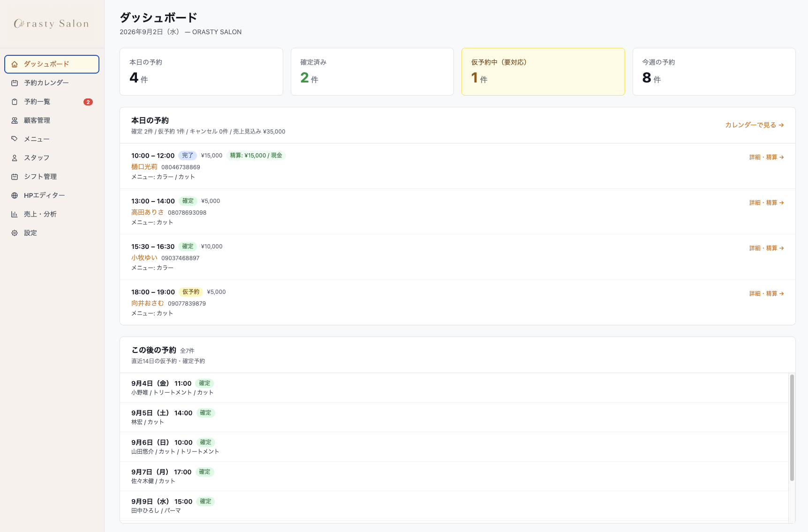Click customer name 向井おさむ
Viewport: 808px width, 532px height.
[x=148, y=303]
